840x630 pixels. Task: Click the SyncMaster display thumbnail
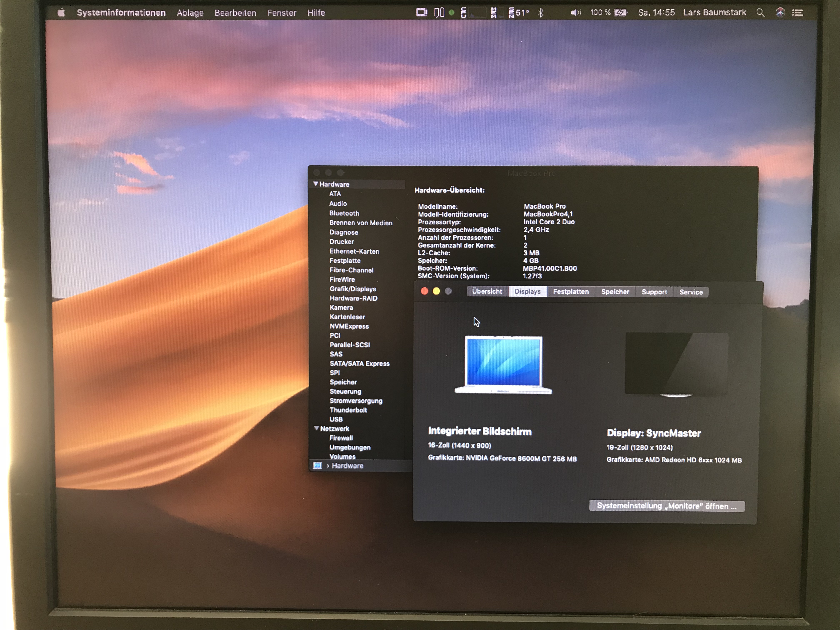pos(677,365)
